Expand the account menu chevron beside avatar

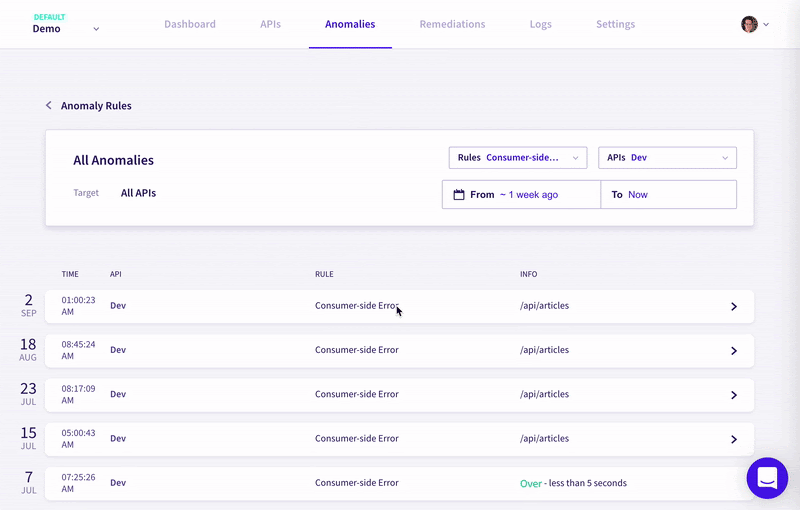tap(766, 25)
